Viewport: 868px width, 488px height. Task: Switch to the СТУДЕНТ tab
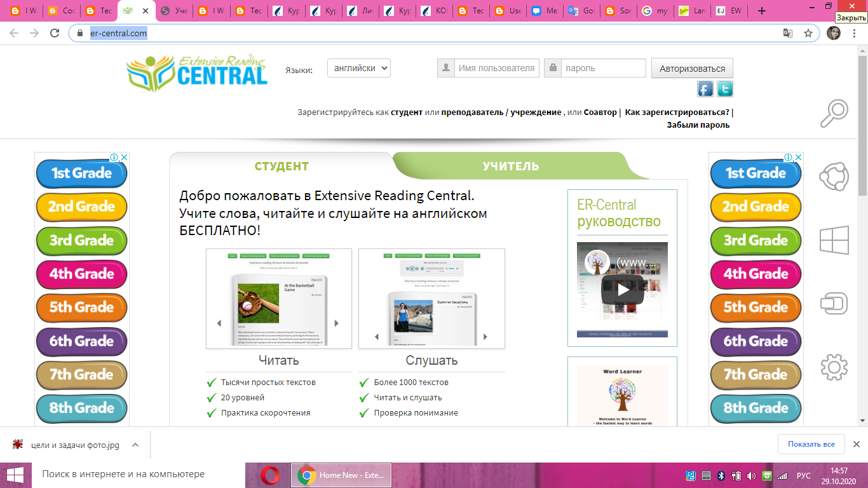click(281, 166)
